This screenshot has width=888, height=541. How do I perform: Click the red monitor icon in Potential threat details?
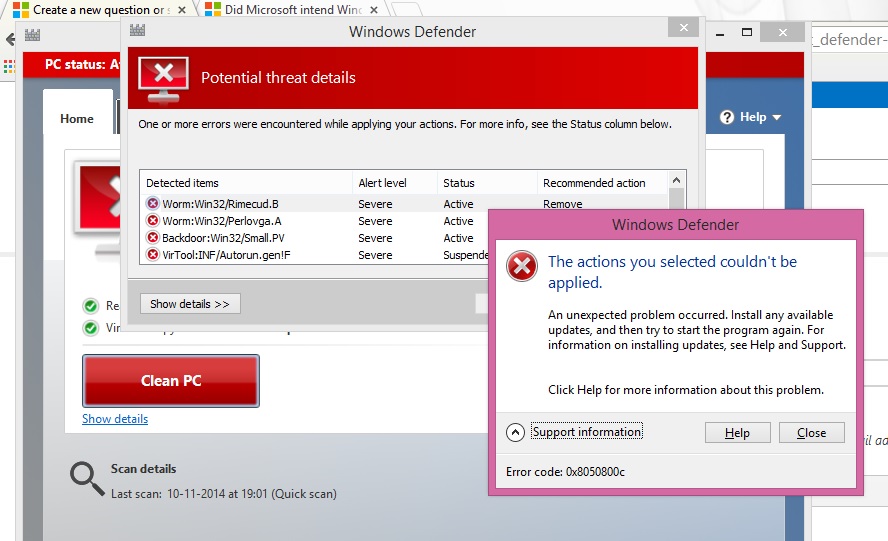(164, 78)
